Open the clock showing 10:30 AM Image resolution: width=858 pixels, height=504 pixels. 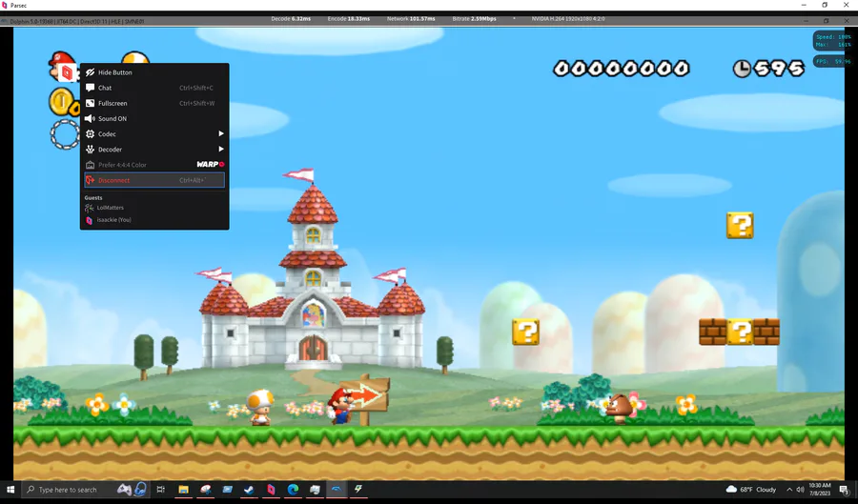820,490
